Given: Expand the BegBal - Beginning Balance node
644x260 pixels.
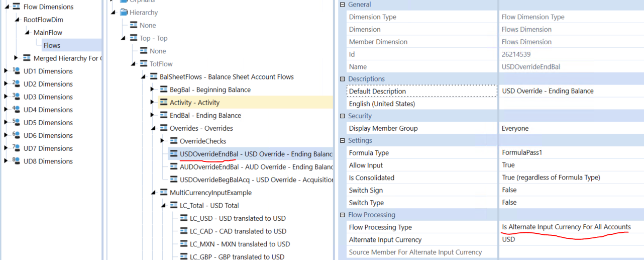Looking at the screenshot, I should coord(153,90).
